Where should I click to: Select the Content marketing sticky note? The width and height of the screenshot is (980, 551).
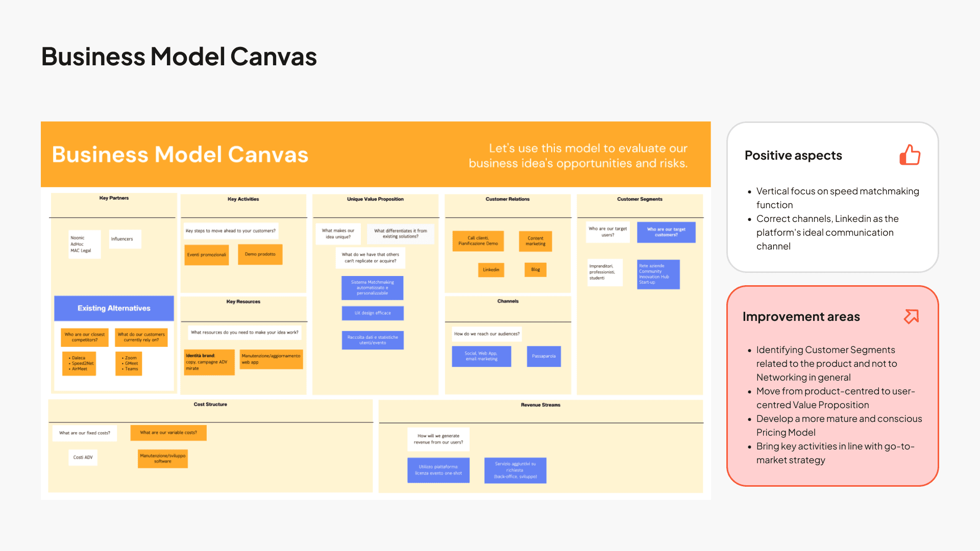[535, 241]
